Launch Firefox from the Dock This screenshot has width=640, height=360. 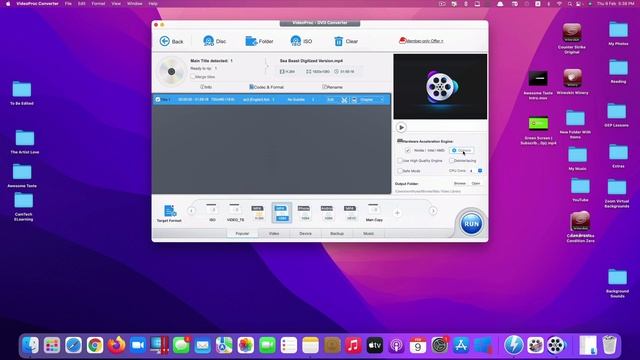116,346
